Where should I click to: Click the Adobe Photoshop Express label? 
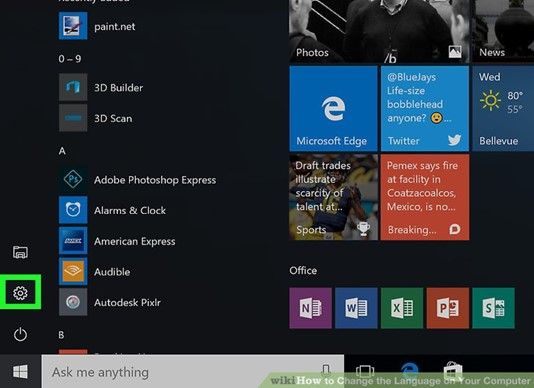click(155, 180)
